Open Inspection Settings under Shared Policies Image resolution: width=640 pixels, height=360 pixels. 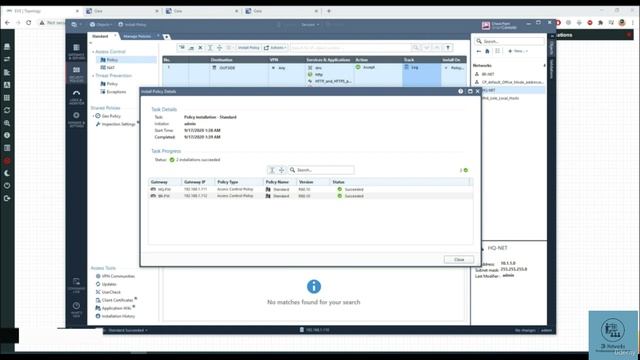[x=116, y=124]
